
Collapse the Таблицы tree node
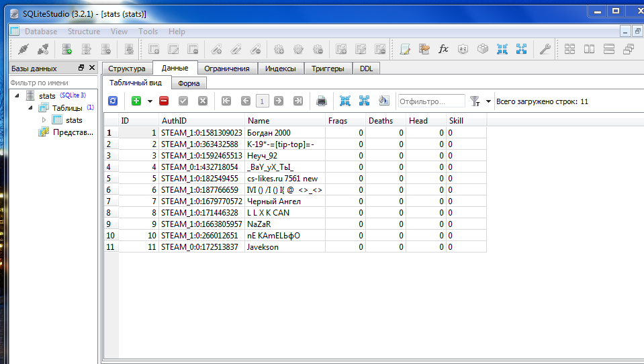[30, 107]
